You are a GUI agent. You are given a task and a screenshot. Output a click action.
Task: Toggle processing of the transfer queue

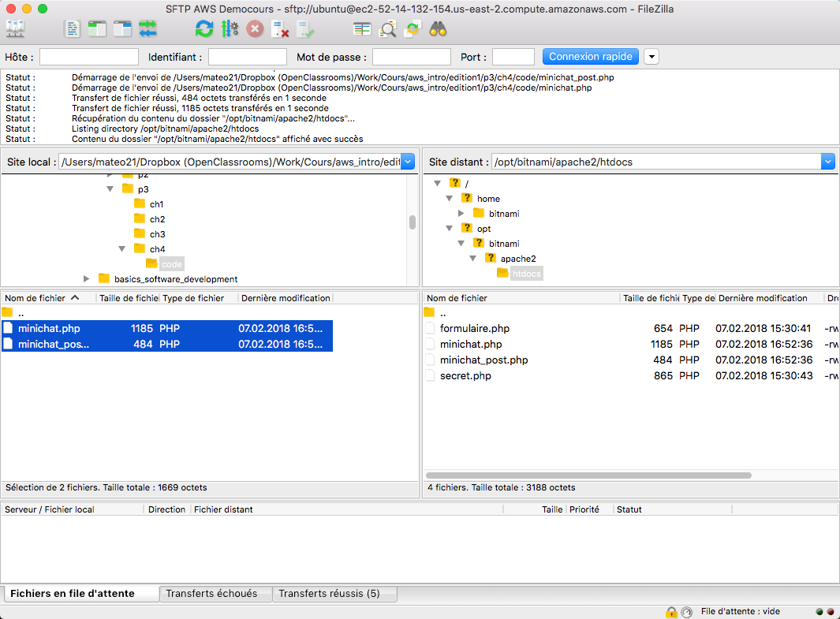230,30
